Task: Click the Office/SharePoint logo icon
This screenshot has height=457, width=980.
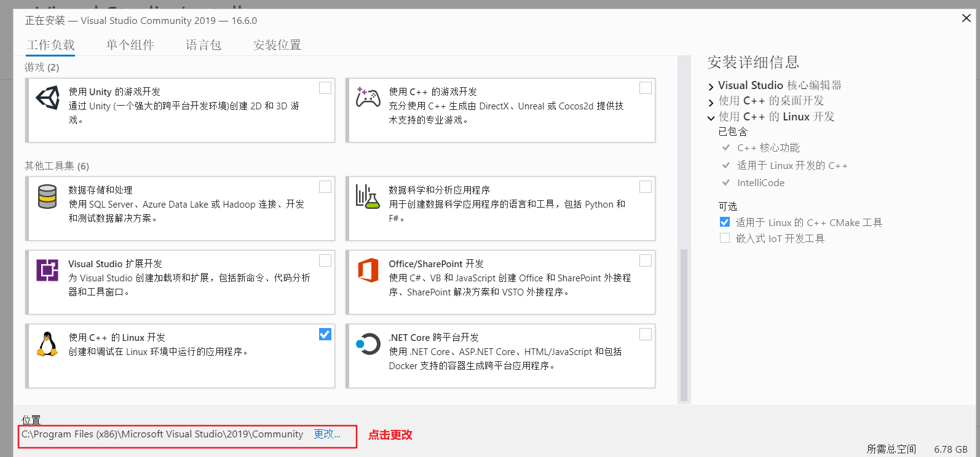Action: [368, 270]
